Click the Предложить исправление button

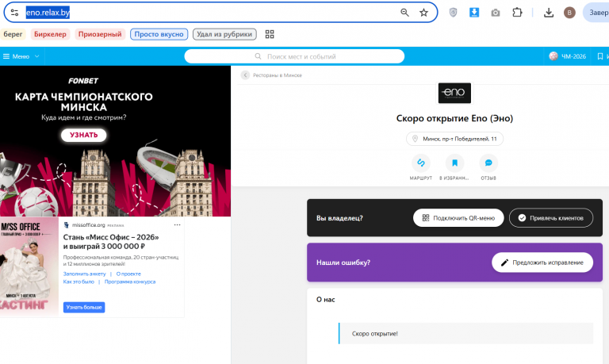coord(542,262)
